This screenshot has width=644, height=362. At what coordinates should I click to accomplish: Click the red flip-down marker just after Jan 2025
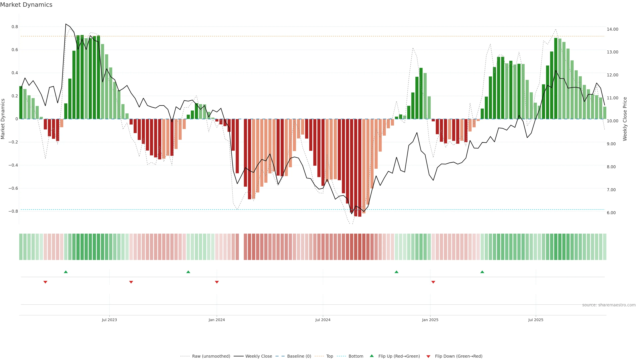[x=433, y=282]
